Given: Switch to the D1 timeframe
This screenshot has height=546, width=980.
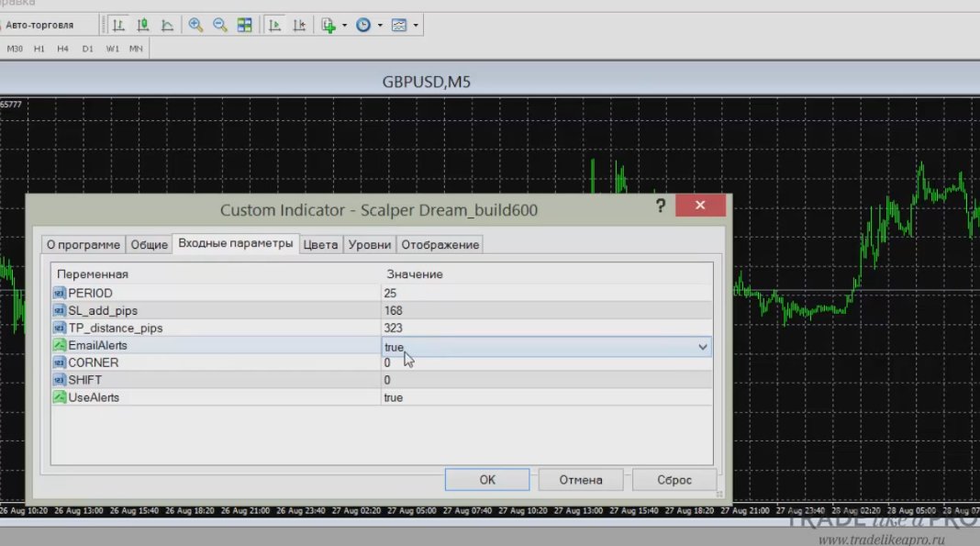Looking at the screenshot, I should (x=87, y=49).
